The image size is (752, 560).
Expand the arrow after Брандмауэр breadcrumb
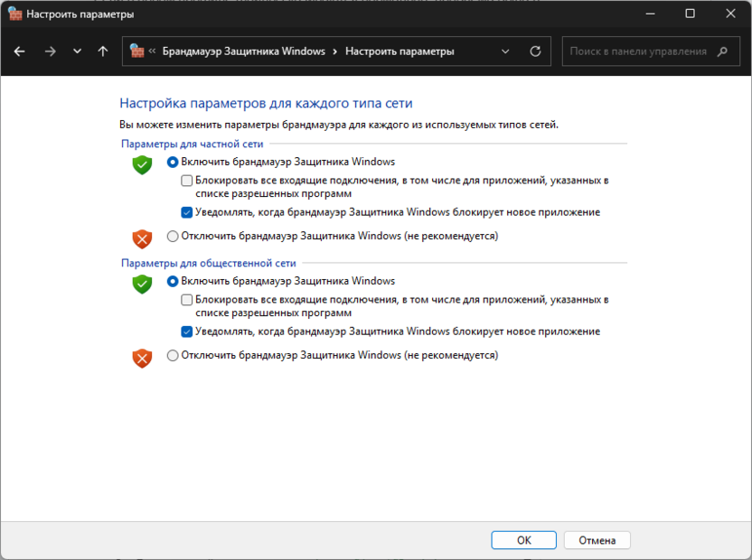335,51
